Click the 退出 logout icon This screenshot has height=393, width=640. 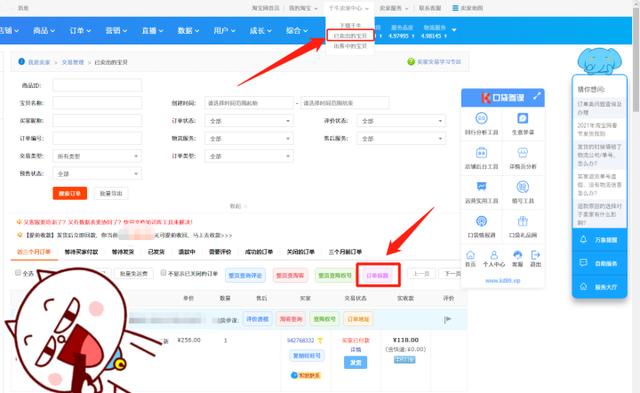(x=535, y=255)
